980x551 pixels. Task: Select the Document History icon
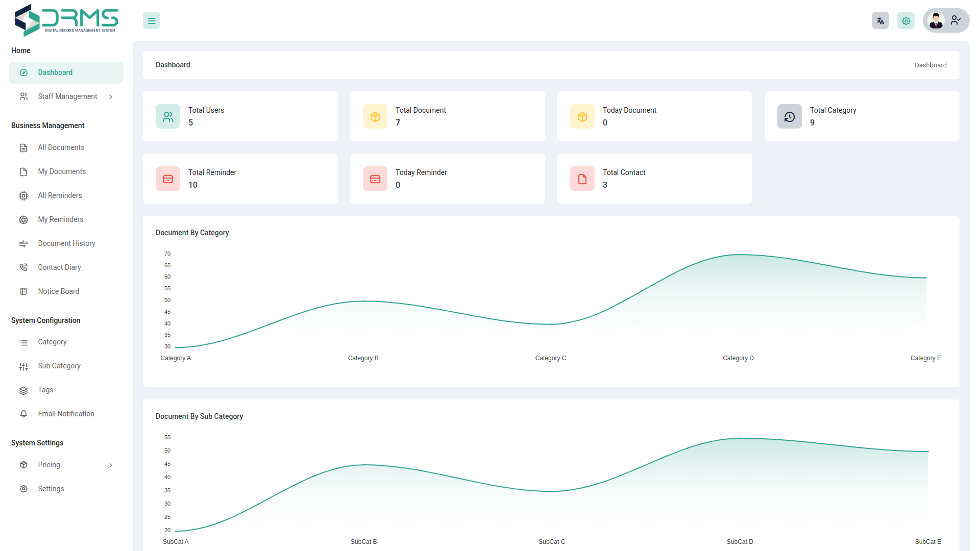click(x=23, y=243)
